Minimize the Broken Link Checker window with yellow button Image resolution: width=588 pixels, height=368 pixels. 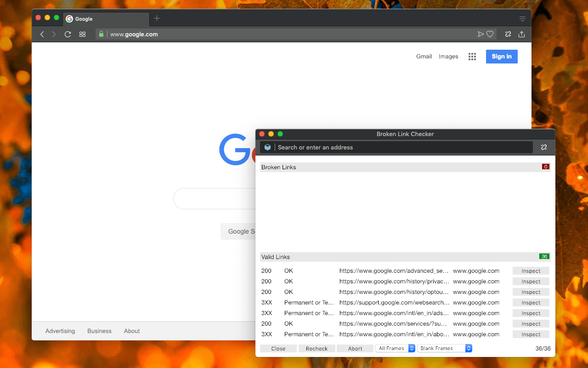pos(271,134)
